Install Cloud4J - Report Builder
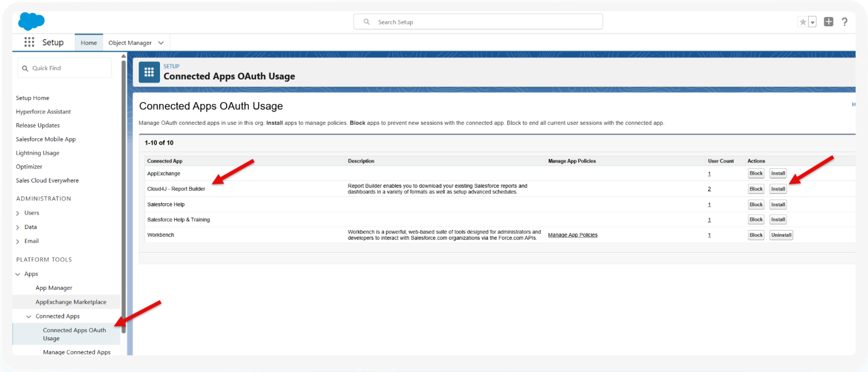The height and width of the screenshot is (372, 868). [778, 189]
